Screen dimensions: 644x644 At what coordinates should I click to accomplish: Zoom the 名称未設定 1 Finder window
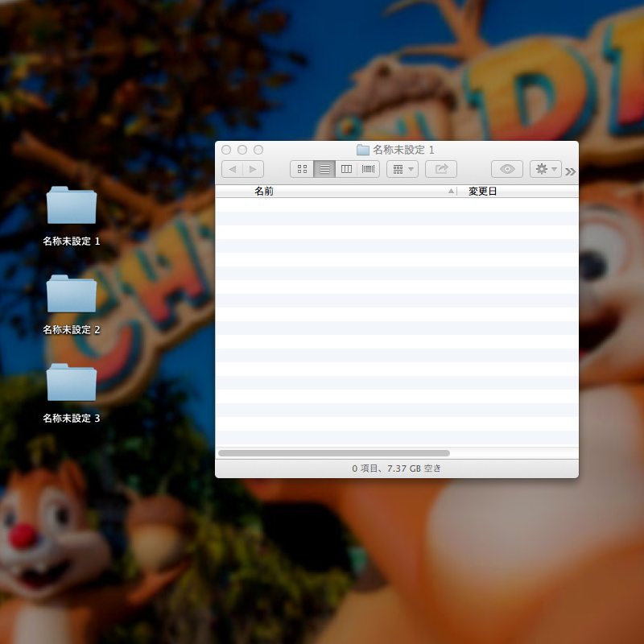[258, 150]
